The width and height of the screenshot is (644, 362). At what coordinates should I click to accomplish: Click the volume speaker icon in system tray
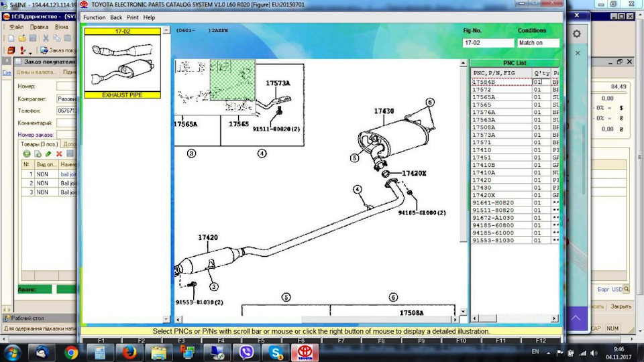coord(594,353)
